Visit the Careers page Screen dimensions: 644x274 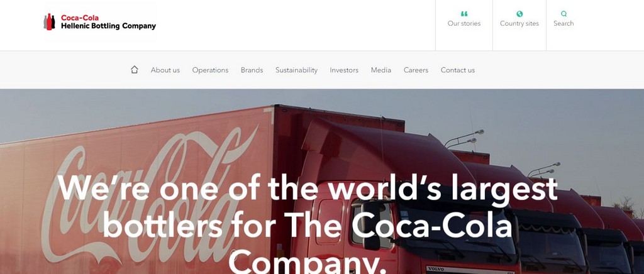point(416,70)
